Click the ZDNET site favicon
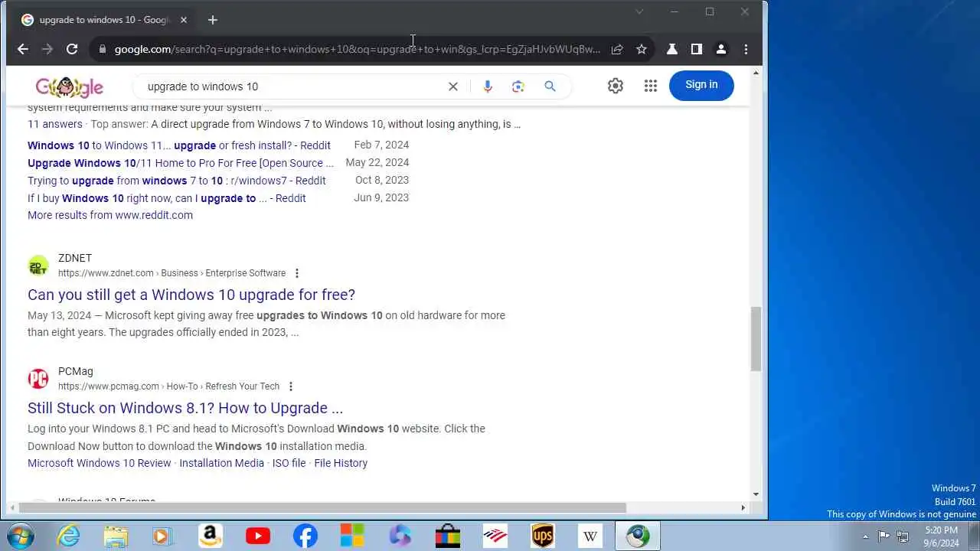The height and width of the screenshot is (551, 980). point(38,266)
